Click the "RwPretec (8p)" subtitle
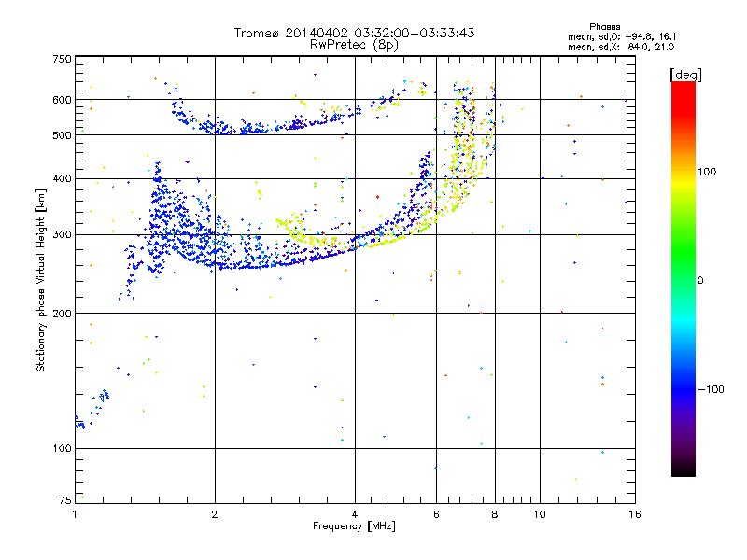The width and height of the screenshot is (747, 560). (x=354, y=45)
